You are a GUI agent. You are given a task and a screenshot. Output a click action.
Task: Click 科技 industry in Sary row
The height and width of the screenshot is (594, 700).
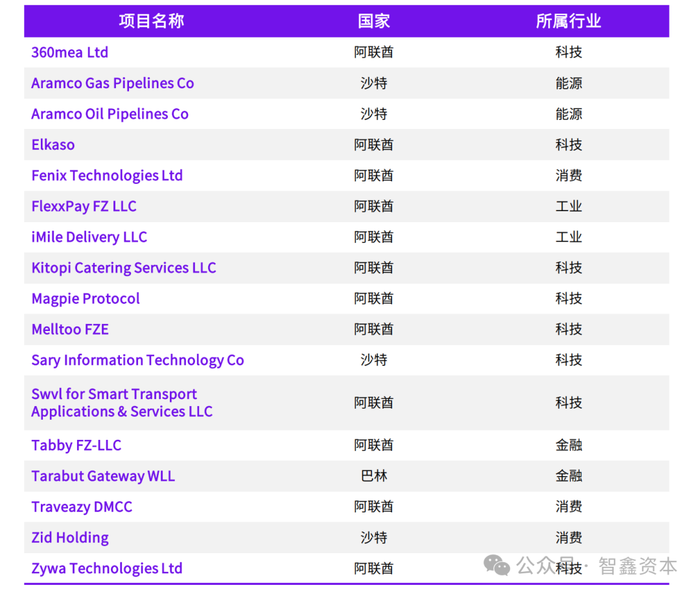pos(569,360)
